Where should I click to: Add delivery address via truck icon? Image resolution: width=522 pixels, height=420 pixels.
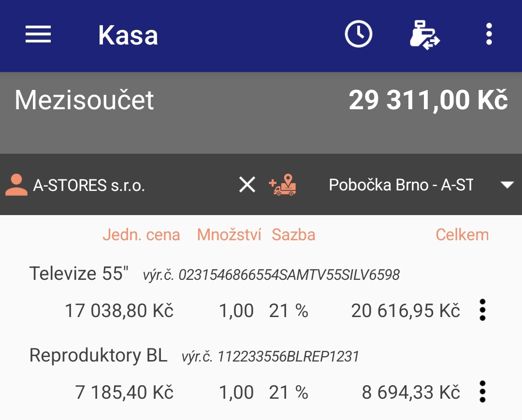tap(283, 185)
